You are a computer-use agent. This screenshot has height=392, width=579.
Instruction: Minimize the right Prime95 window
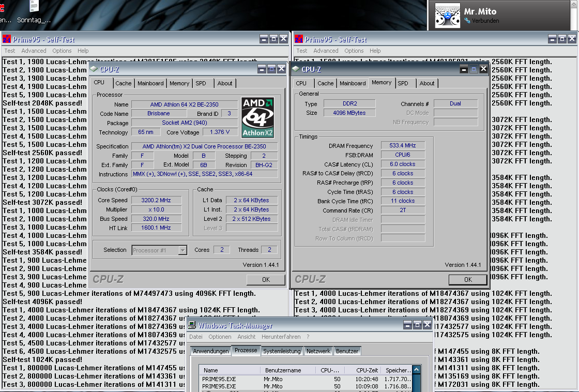coord(553,39)
